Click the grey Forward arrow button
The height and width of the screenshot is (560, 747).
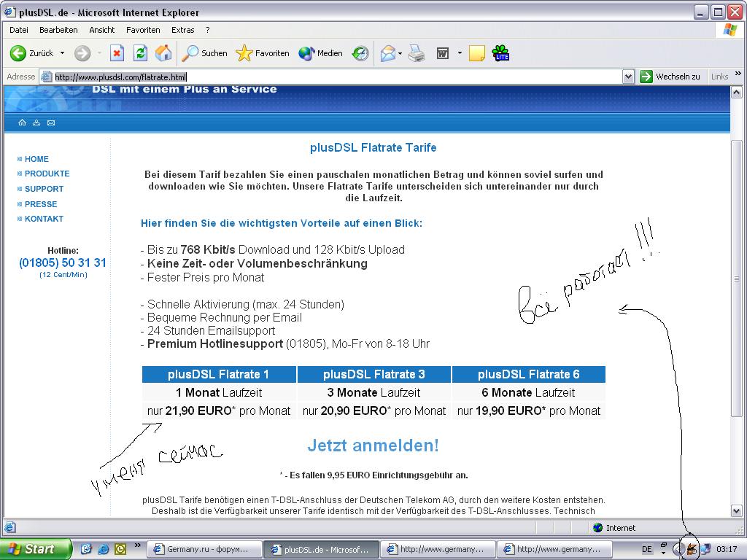click(x=82, y=53)
